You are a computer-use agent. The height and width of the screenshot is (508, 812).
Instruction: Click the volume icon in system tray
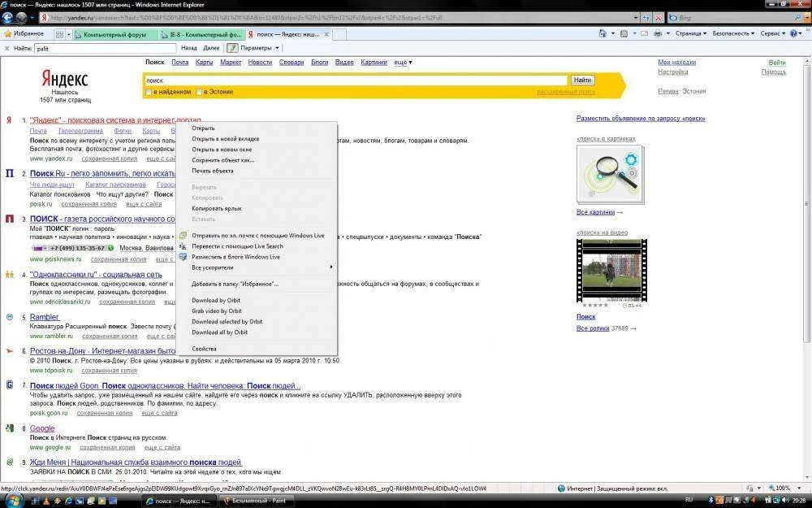785,500
